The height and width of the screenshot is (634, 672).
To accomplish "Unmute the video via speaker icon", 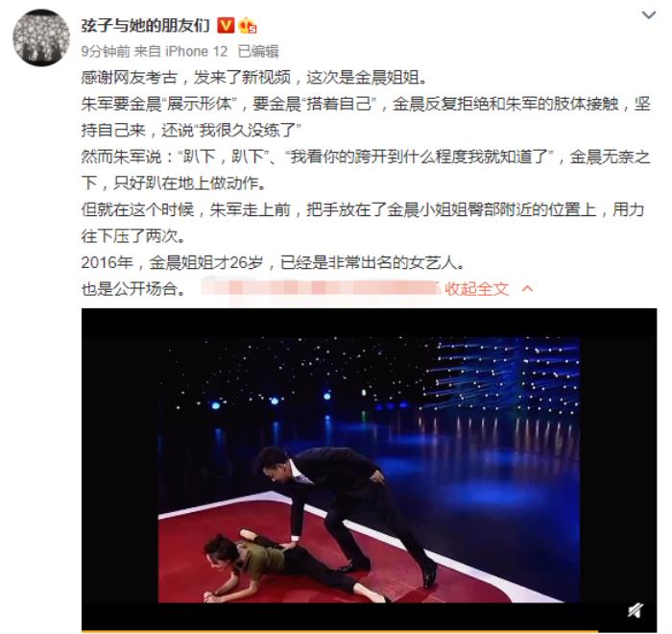I will [636, 610].
